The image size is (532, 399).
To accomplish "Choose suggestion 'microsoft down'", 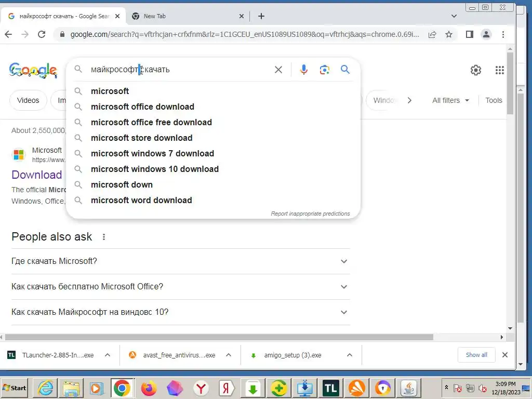I will pyautogui.click(x=213, y=185).
